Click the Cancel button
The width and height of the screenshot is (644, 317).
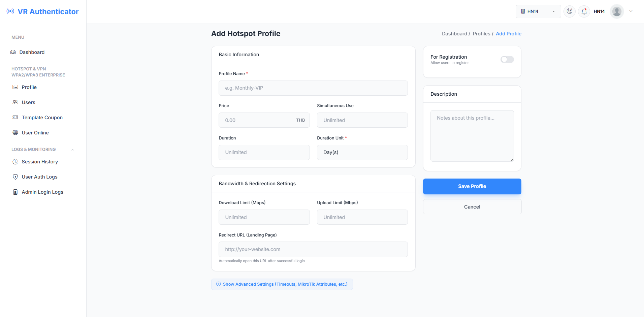click(472, 207)
